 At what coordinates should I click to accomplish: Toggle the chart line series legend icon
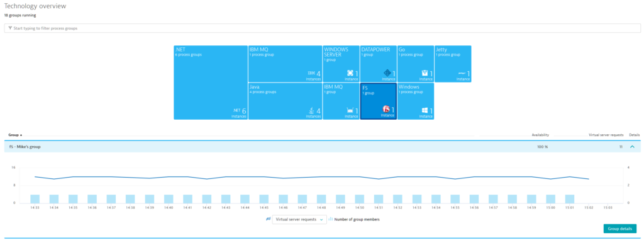tap(268, 219)
